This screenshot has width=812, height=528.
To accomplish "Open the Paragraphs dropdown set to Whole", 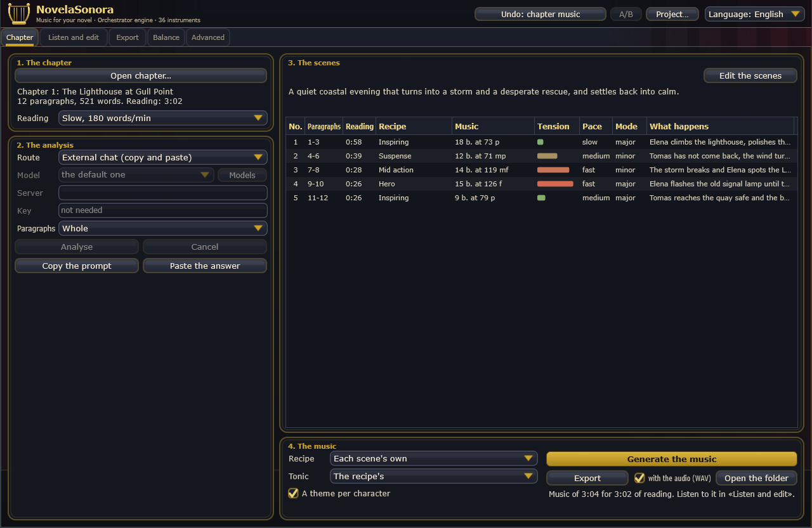I will click(163, 228).
